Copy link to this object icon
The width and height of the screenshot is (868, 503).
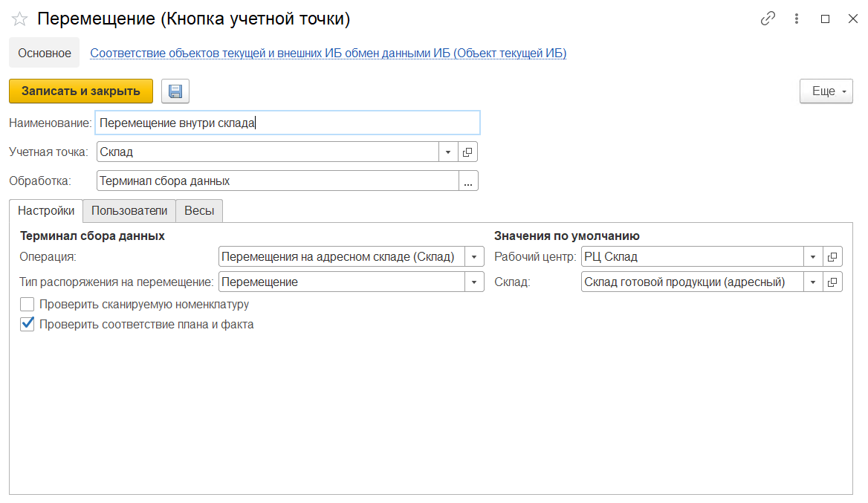point(768,19)
